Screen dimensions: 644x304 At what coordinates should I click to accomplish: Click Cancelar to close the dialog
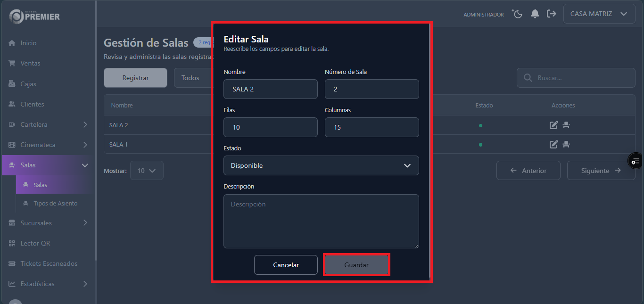click(x=286, y=265)
